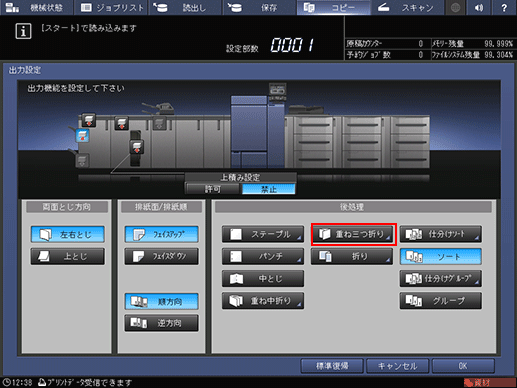Switch to the スキャン tab
The width and height of the screenshot is (517, 388).
(x=408, y=7)
